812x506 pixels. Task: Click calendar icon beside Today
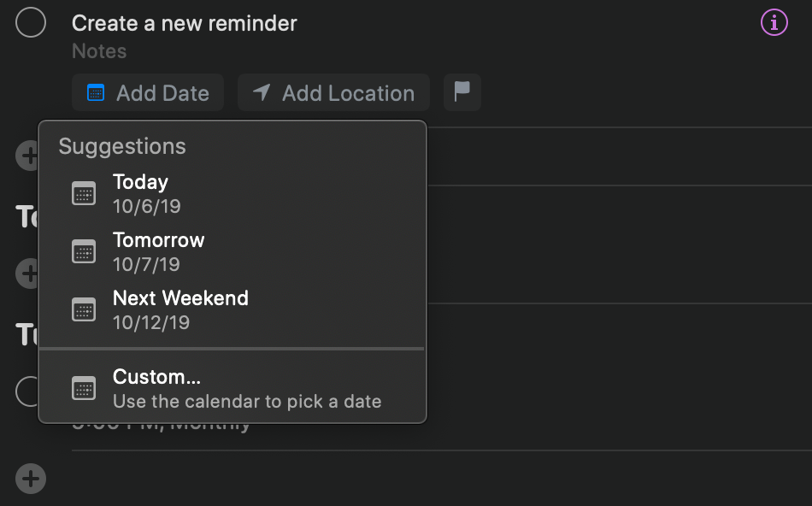coord(84,193)
